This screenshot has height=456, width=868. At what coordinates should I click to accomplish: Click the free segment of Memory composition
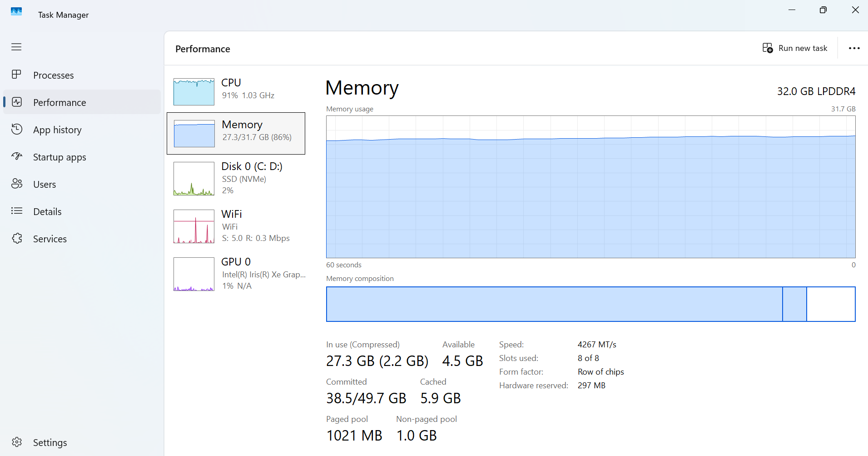point(831,304)
